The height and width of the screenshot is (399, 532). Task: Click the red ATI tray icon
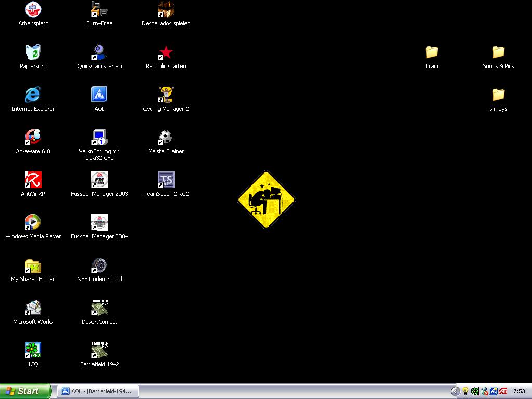[503, 392]
